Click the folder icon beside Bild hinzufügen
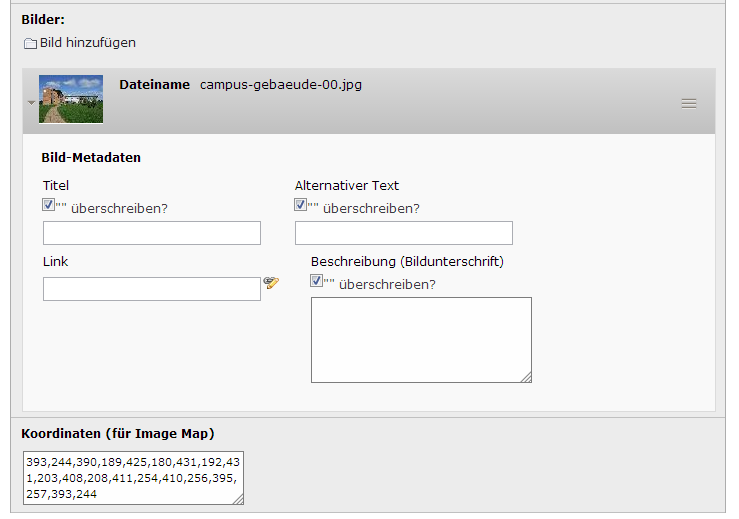Viewport: 739px width, 519px height. [x=30, y=43]
